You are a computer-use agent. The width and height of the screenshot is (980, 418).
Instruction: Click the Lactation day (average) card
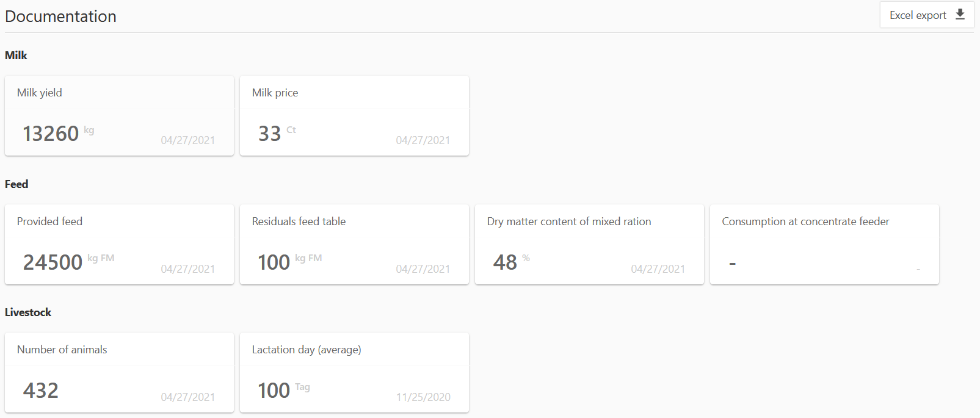(354, 373)
